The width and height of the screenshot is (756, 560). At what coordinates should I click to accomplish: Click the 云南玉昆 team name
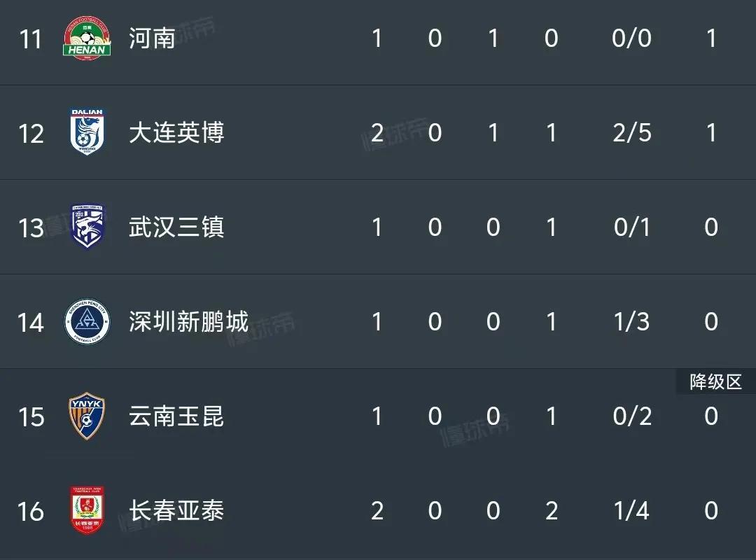point(176,416)
